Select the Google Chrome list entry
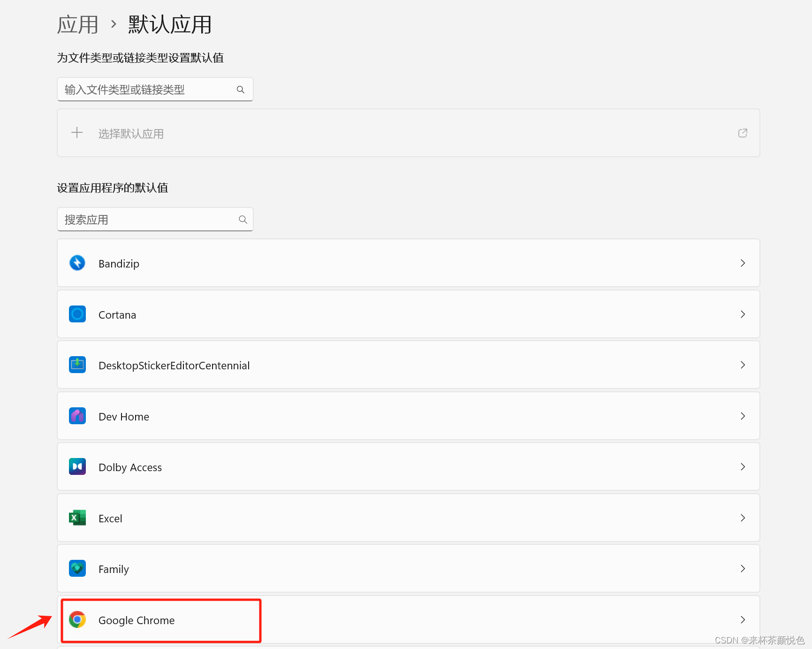Viewport: 812px width, 649px height. pyautogui.click(x=281, y=619)
